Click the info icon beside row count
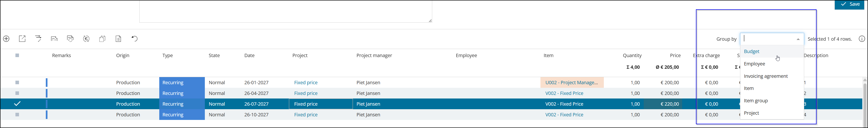The height and width of the screenshot is (128, 868). pyautogui.click(x=862, y=39)
